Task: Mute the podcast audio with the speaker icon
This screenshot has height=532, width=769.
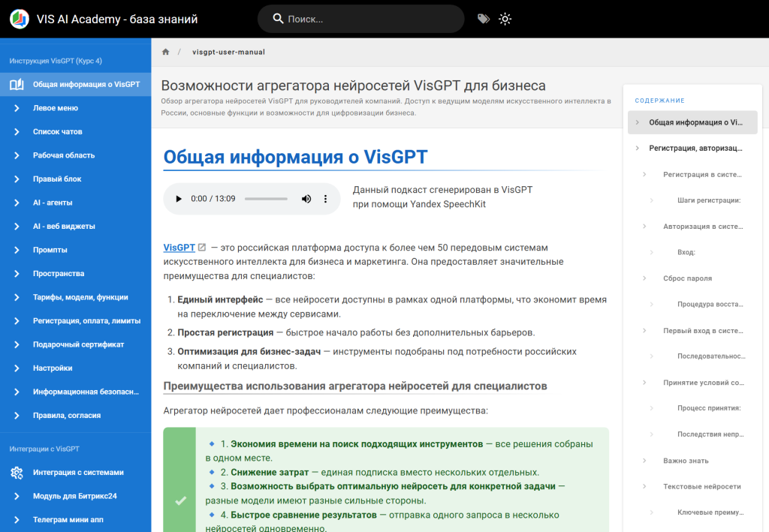Action: click(306, 198)
